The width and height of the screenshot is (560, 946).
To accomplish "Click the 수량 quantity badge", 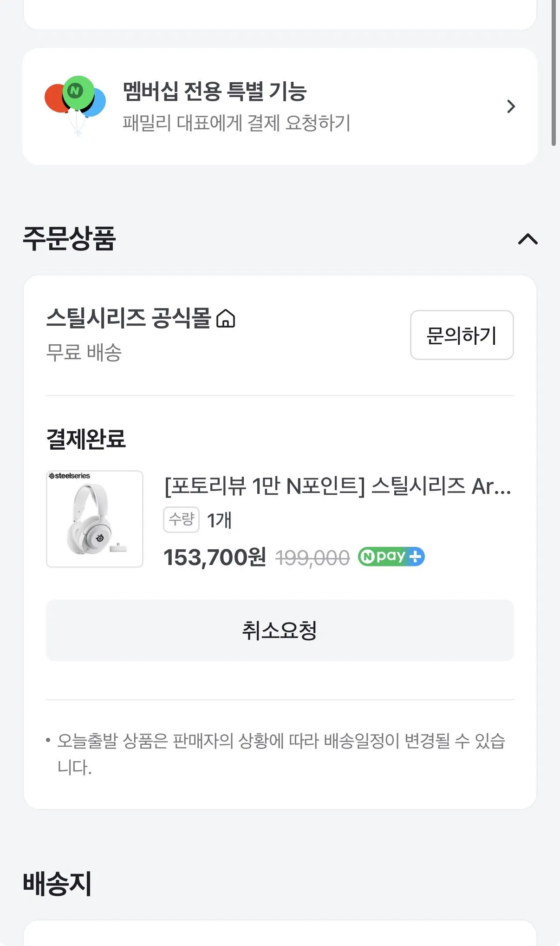I will 181,519.
